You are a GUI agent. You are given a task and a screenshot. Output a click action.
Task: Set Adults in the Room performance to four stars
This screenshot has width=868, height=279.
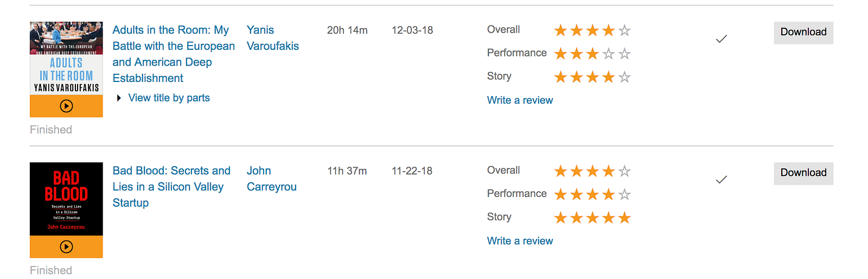609,54
